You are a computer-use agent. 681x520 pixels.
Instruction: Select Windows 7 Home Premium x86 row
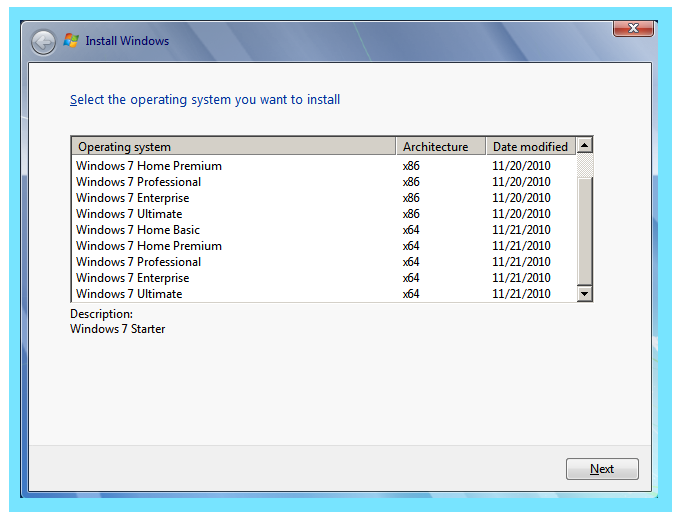pos(324,166)
